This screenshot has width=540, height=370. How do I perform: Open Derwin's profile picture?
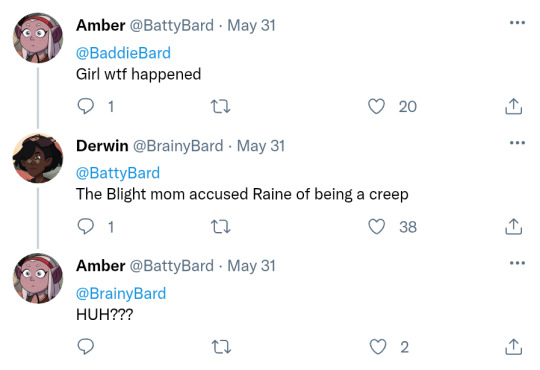pyautogui.click(x=38, y=158)
